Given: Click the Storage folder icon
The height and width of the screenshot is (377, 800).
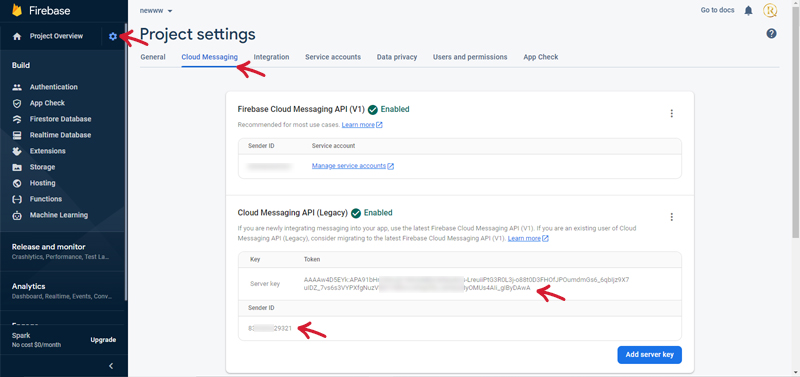Looking at the screenshot, I should point(17,167).
